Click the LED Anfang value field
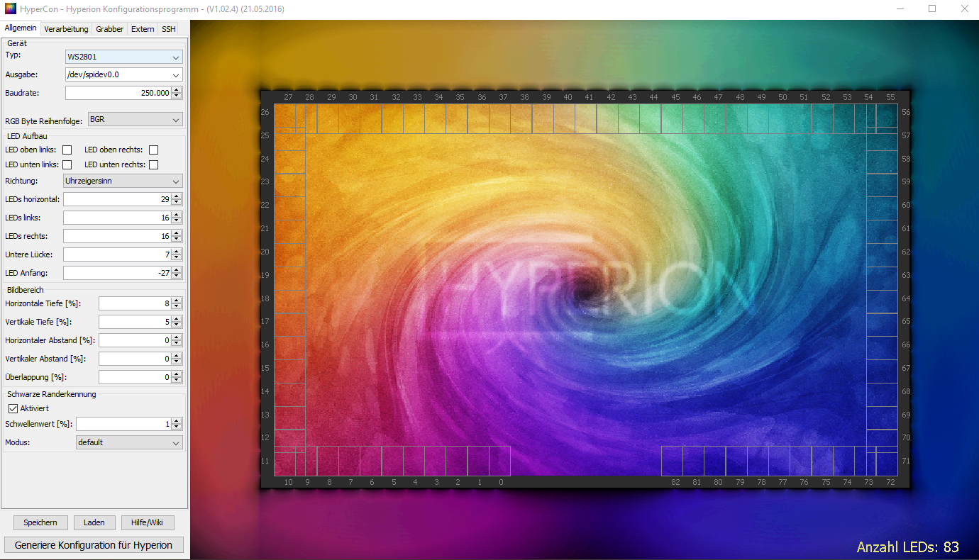979x560 pixels. point(117,273)
